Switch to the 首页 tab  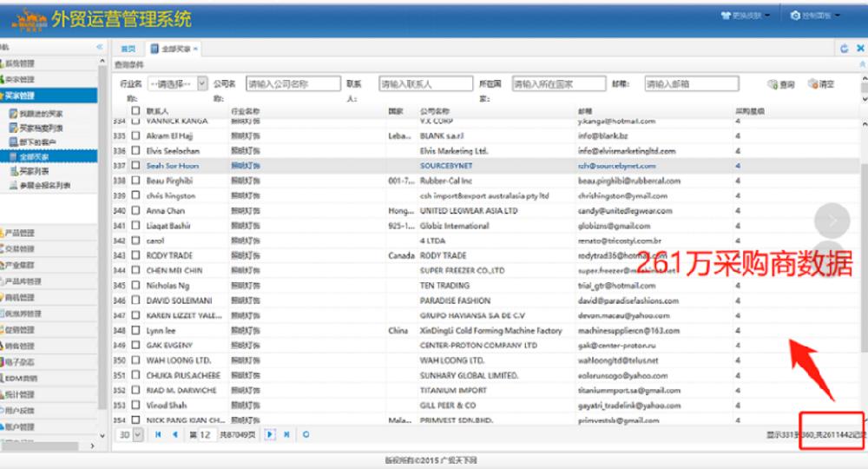click(x=128, y=49)
